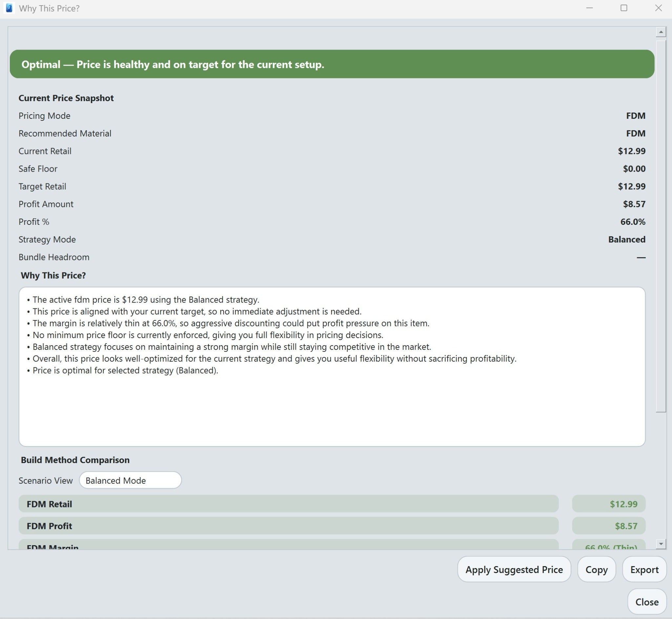Click the Strategy Mode value Balanced
This screenshot has height=619, width=672.
pyautogui.click(x=626, y=239)
